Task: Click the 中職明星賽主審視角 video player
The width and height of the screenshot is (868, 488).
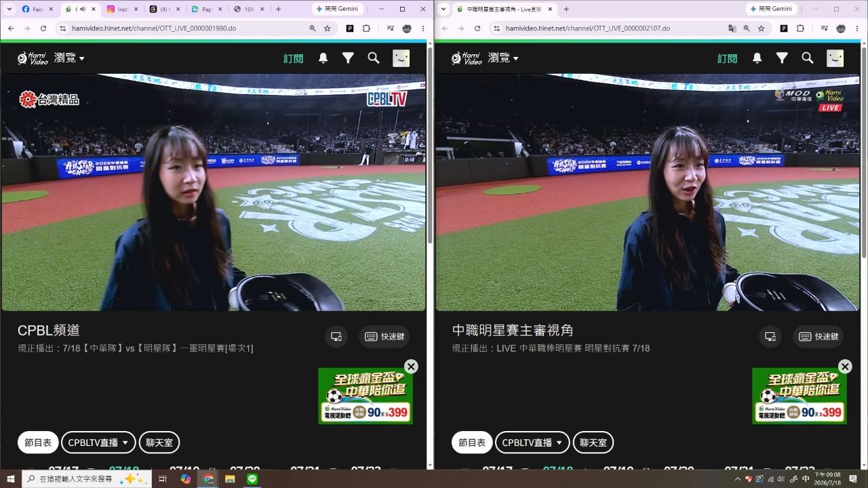Action: click(x=648, y=192)
